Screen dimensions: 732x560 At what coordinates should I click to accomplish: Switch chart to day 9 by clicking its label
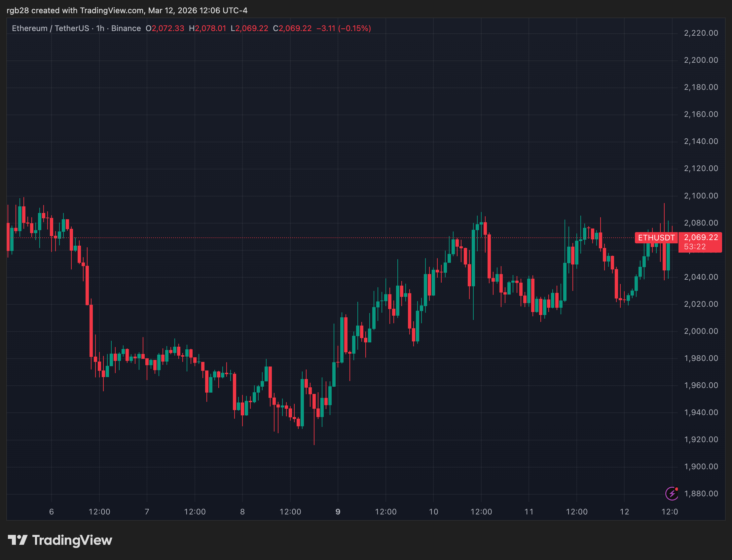coord(338,512)
